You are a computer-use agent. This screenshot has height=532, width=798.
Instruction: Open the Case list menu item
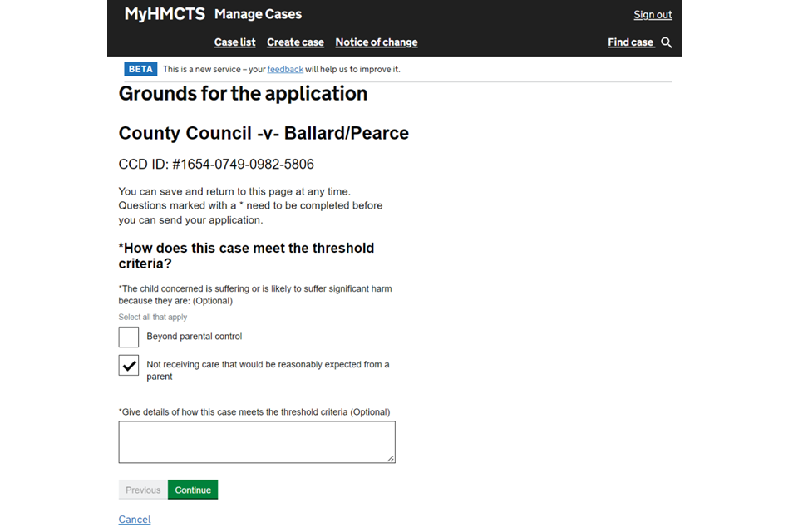[234, 42]
